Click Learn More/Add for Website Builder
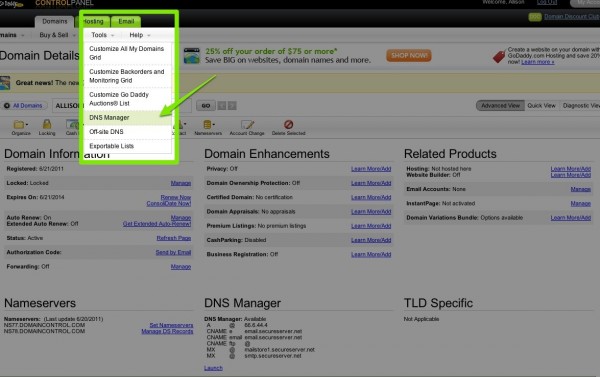The width and height of the screenshot is (600, 377). (571, 175)
